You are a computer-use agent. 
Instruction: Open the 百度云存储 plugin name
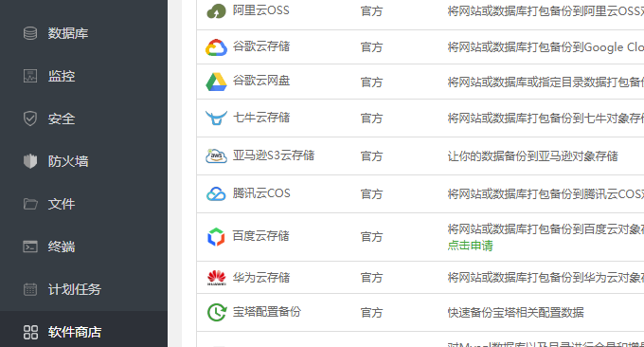(x=260, y=236)
